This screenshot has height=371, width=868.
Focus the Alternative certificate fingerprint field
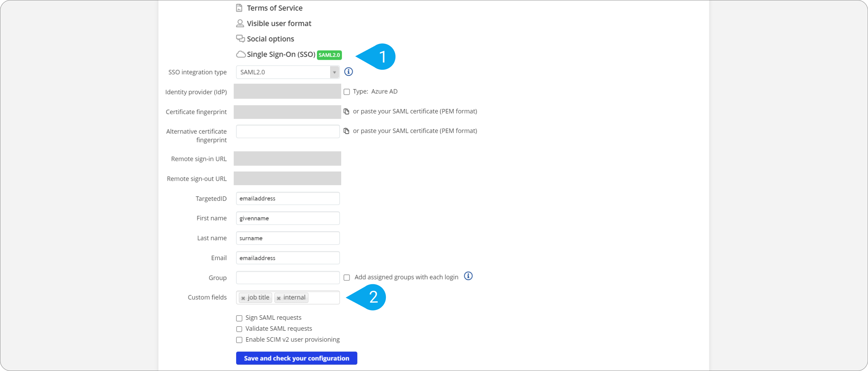point(288,132)
